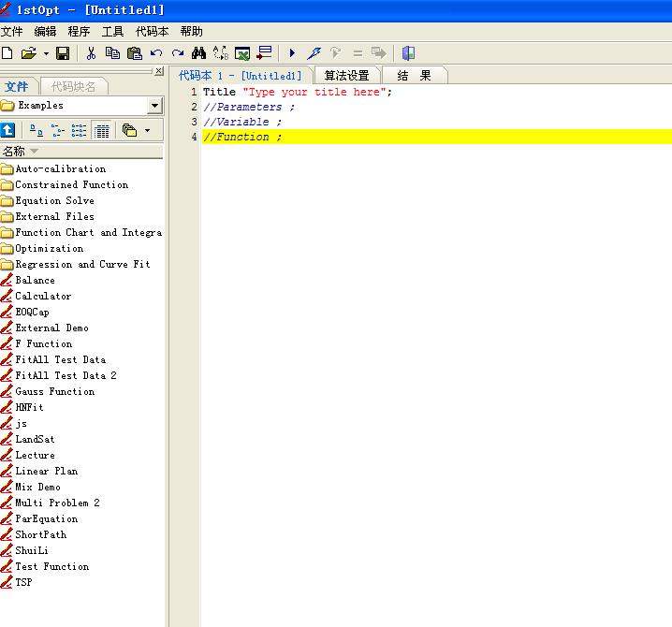The width and height of the screenshot is (672, 627).
Task: Switch file list to large icons view
Action: point(37,130)
